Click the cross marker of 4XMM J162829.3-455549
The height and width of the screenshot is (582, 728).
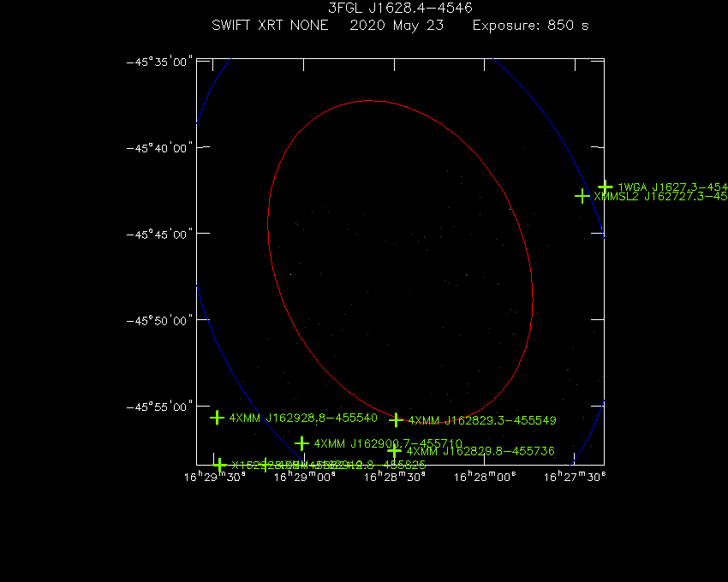[396, 420]
